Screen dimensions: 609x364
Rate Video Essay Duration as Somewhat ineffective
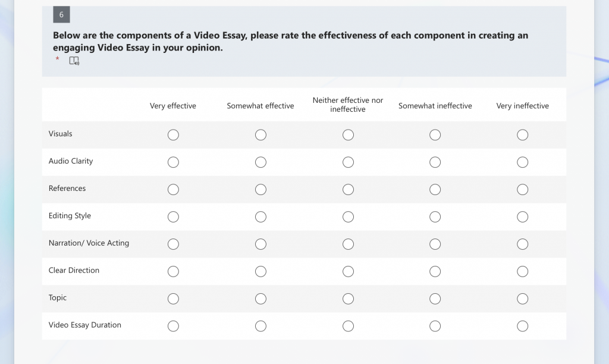(x=435, y=326)
